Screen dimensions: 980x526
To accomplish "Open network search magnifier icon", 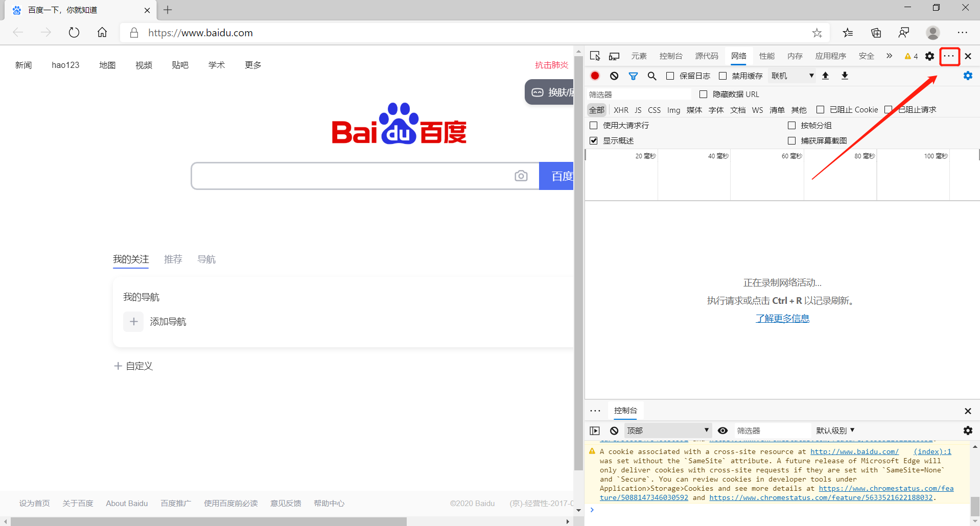I will (652, 76).
